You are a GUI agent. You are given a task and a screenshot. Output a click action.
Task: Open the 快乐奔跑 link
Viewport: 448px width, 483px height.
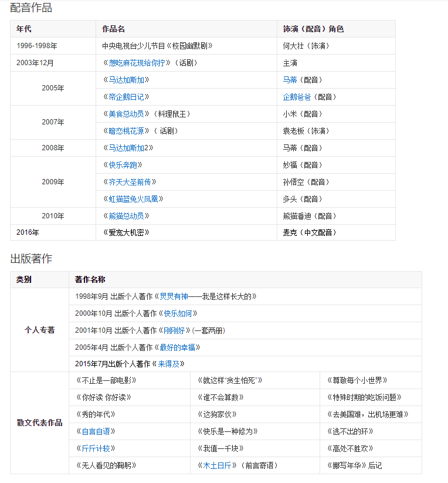(x=122, y=165)
